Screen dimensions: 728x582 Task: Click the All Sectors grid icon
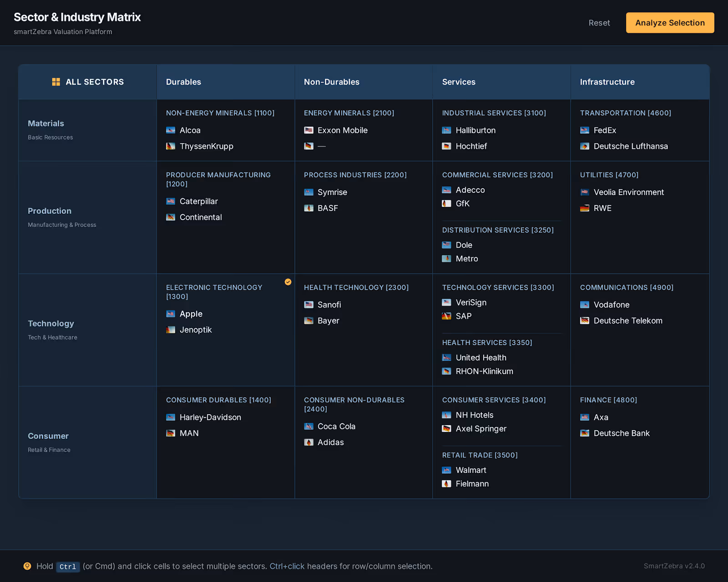tap(56, 82)
